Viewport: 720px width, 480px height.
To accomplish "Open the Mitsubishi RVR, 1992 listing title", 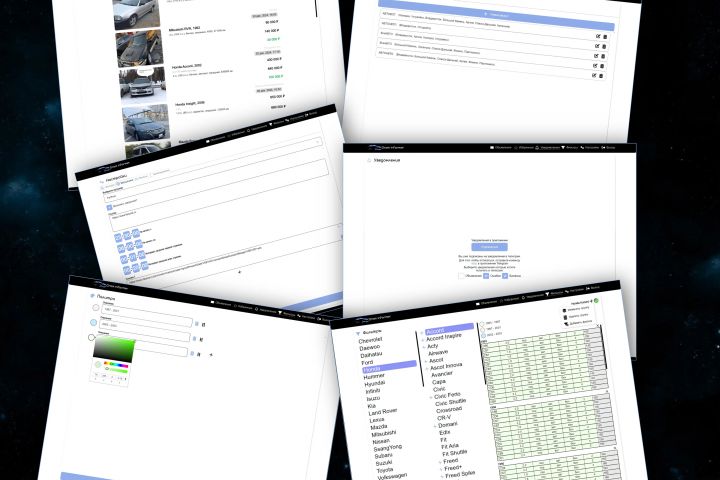I will click(185, 28).
